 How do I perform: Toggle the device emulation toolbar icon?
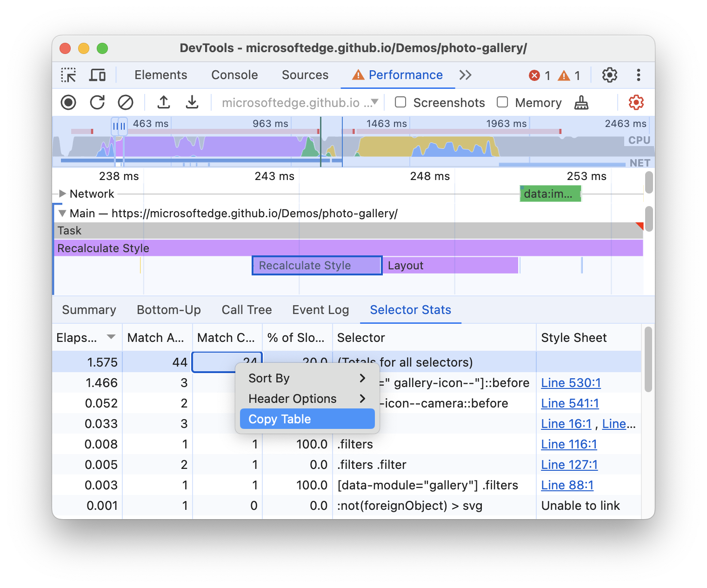coord(97,75)
